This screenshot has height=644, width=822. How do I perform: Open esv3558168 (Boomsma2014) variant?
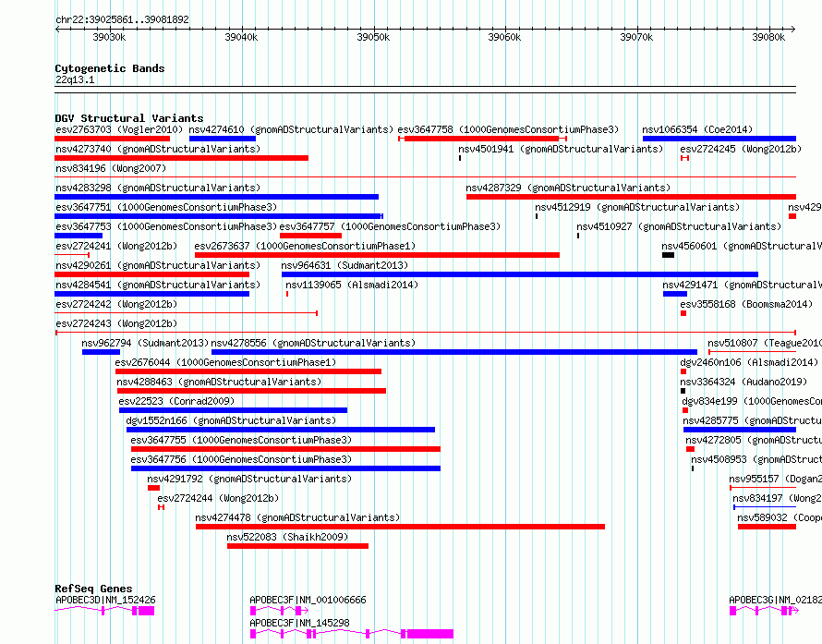746,304
